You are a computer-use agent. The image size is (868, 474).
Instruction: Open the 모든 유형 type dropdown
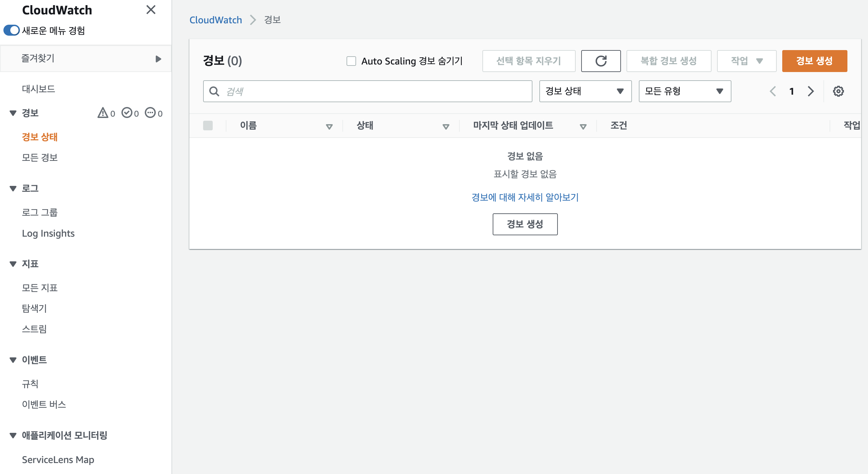tap(685, 91)
